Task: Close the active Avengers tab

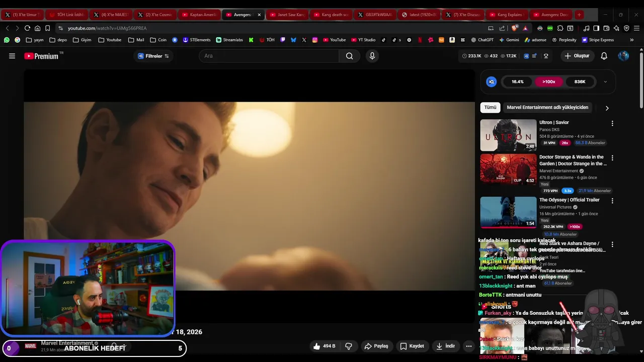Action: click(259, 15)
